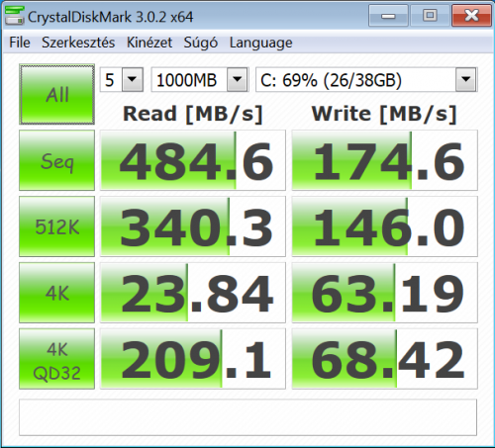
Task: Select the Seq read result 484.6
Action: pos(193,160)
